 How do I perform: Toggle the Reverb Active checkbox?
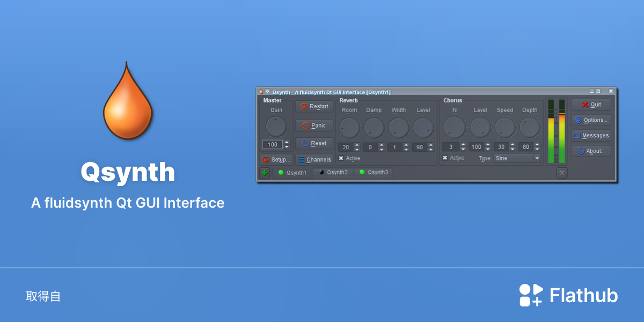(349, 158)
